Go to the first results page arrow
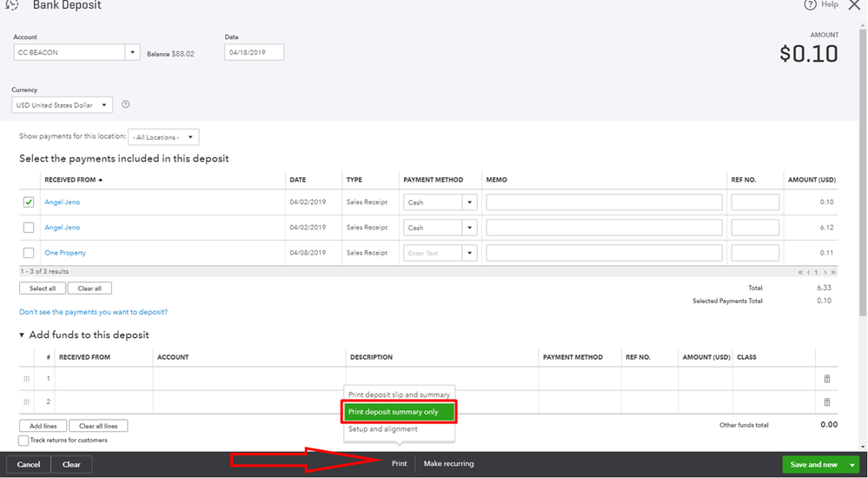 click(800, 272)
